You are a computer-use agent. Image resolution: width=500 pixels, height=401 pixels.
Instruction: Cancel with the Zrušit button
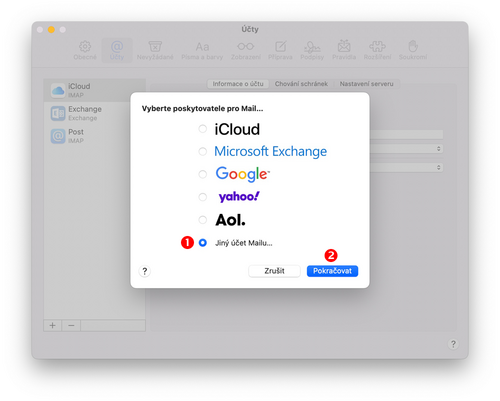[274, 271]
